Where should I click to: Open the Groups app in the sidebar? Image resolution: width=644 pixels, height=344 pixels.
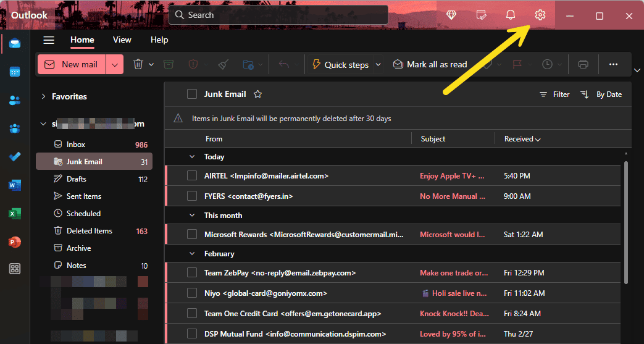pyautogui.click(x=15, y=128)
